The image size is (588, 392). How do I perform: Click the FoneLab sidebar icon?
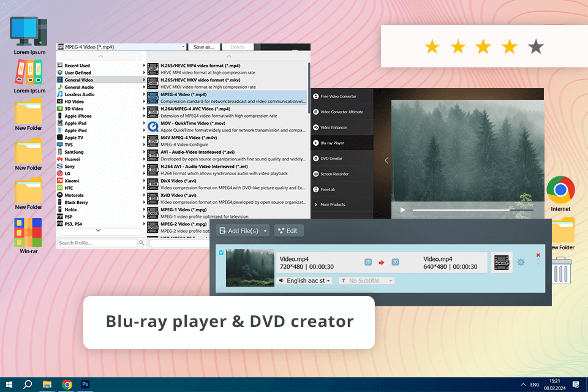tap(316, 189)
